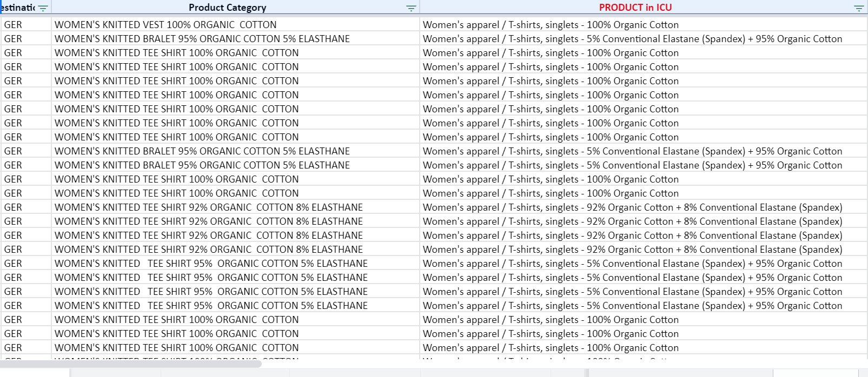868x377 pixels.
Task: Click the last TEE SHIRT 92% ORGANIC COTTON cell
Action: pyautogui.click(x=209, y=250)
